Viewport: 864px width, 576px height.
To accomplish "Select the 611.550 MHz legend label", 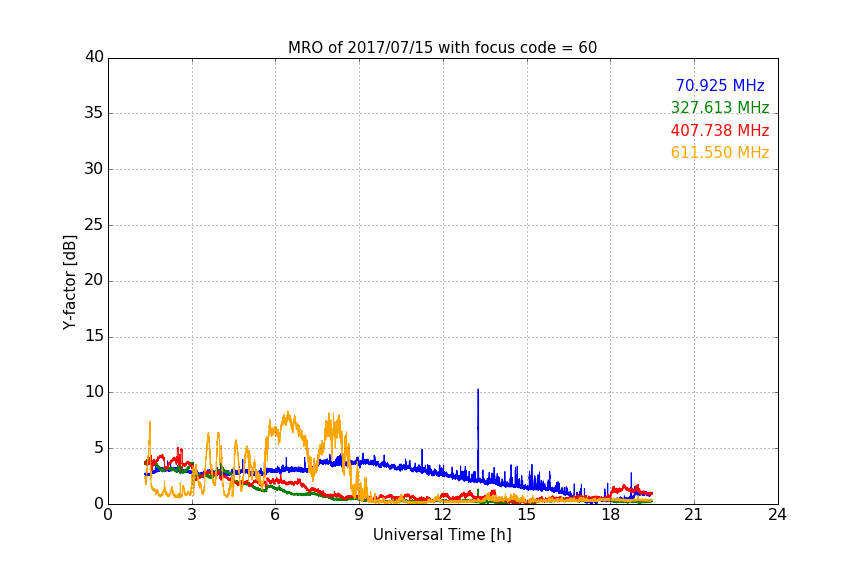I will point(720,152).
